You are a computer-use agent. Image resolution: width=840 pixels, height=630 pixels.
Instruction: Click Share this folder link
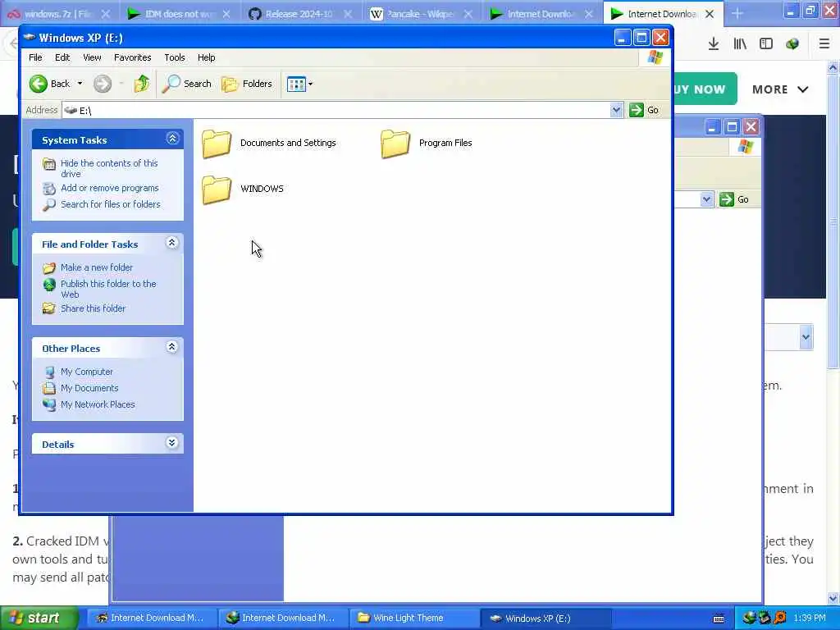tap(94, 308)
